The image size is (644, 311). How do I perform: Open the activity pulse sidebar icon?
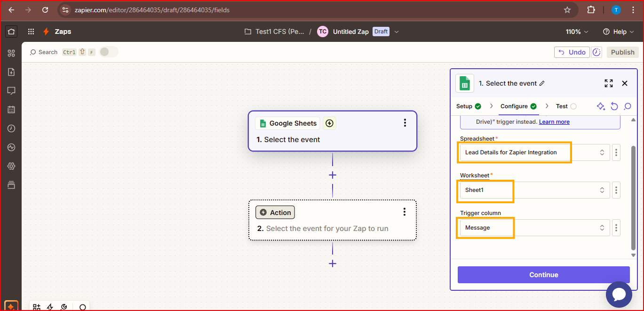point(11,147)
